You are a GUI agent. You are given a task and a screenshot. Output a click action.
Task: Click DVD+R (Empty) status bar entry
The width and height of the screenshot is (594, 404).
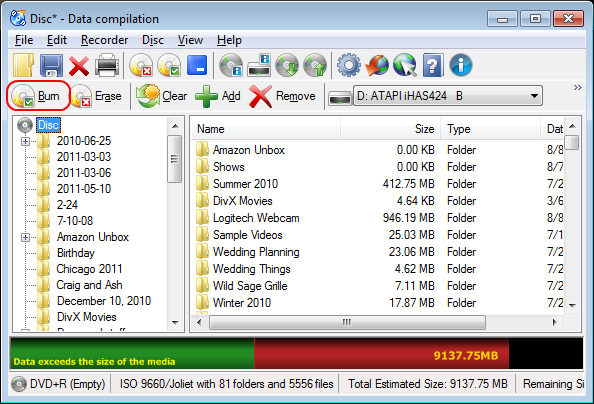click(58, 384)
